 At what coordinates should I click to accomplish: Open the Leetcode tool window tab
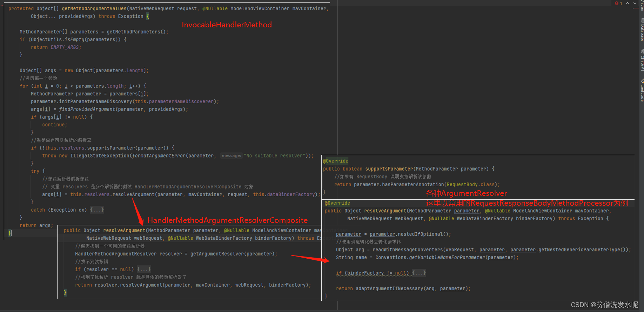[x=642, y=91]
